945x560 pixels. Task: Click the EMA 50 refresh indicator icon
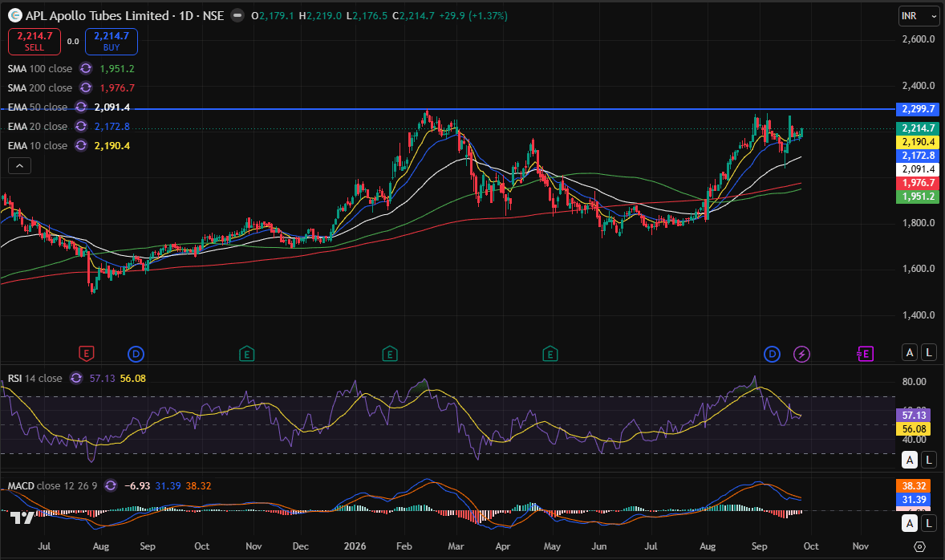point(81,108)
